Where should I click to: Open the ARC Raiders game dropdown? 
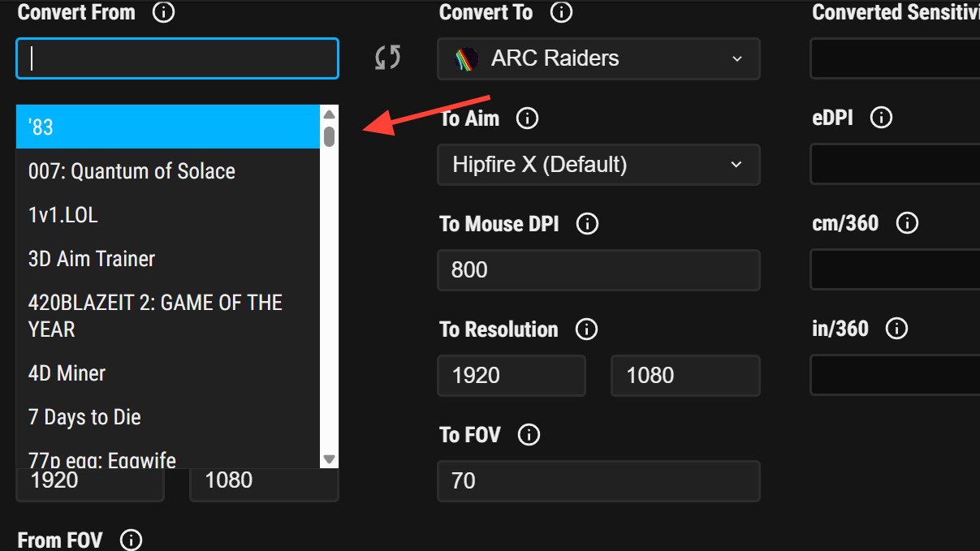(x=598, y=58)
